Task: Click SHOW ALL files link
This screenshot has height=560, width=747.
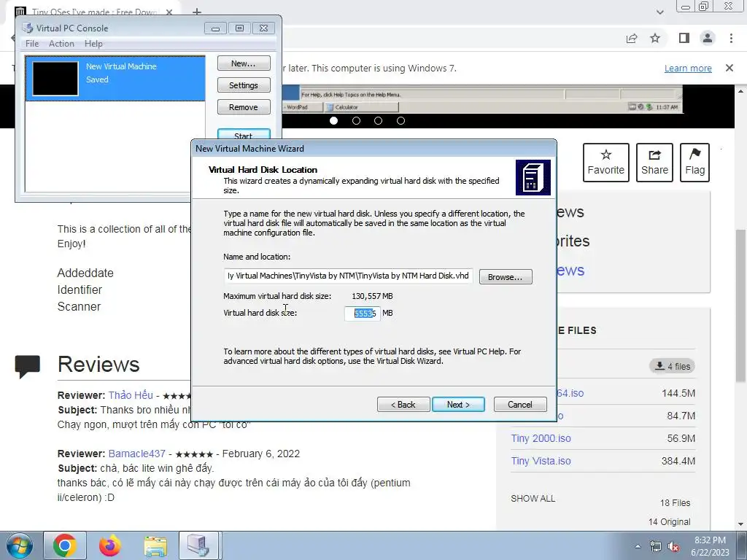Action: coord(533,499)
